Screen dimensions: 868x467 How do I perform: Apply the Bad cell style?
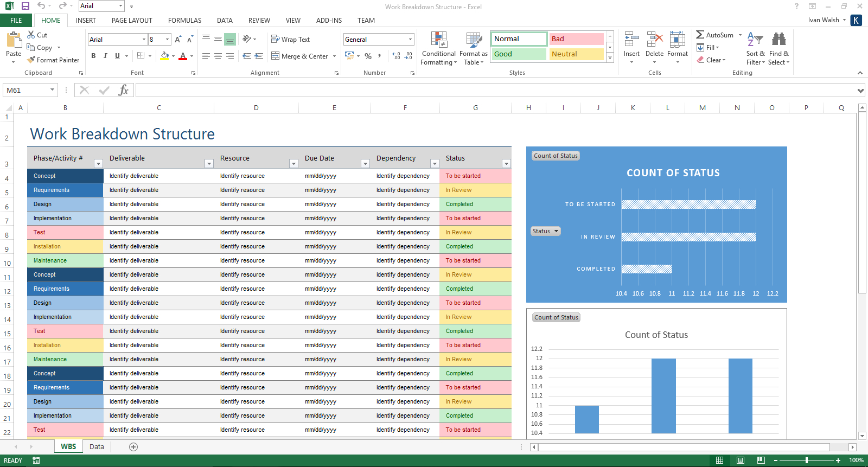pos(576,39)
